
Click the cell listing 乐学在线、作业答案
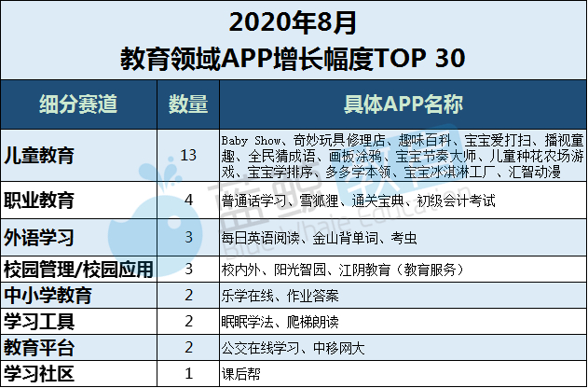403,296
